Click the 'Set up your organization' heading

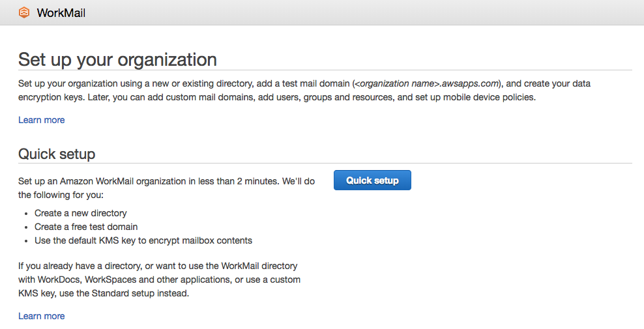(117, 59)
